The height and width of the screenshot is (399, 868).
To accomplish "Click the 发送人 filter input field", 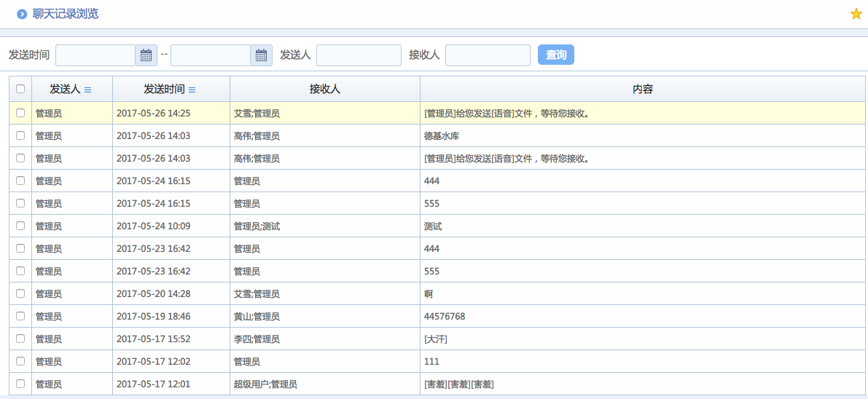I will 359,55.
